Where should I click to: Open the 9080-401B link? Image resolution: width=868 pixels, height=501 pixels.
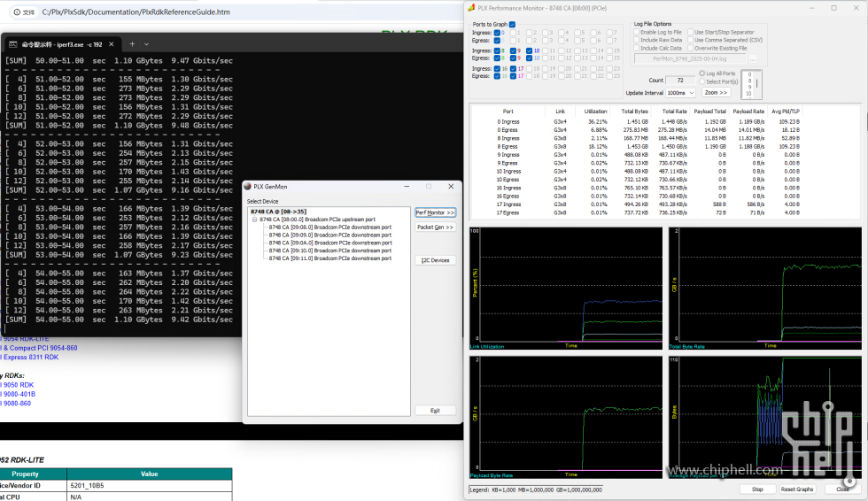point(18,394)
